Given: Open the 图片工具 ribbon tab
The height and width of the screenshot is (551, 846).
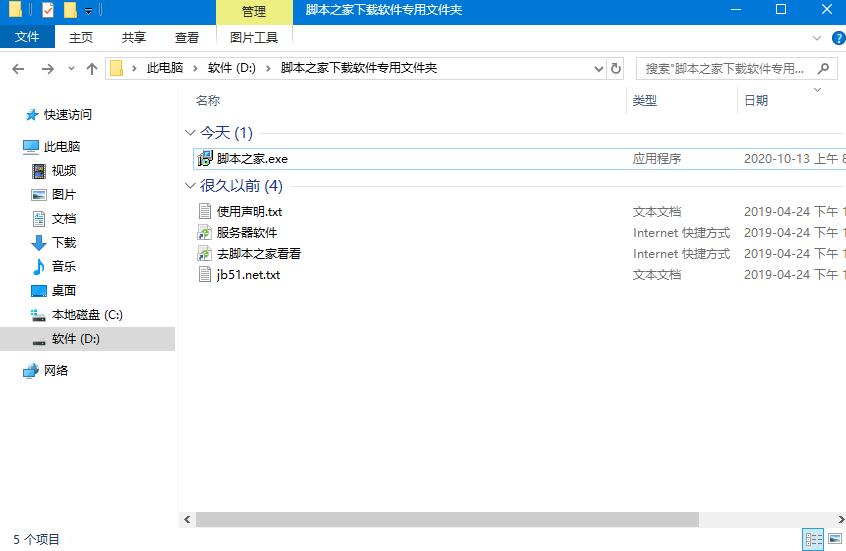Looking at the screenshot, I should [x=254, y=37].
